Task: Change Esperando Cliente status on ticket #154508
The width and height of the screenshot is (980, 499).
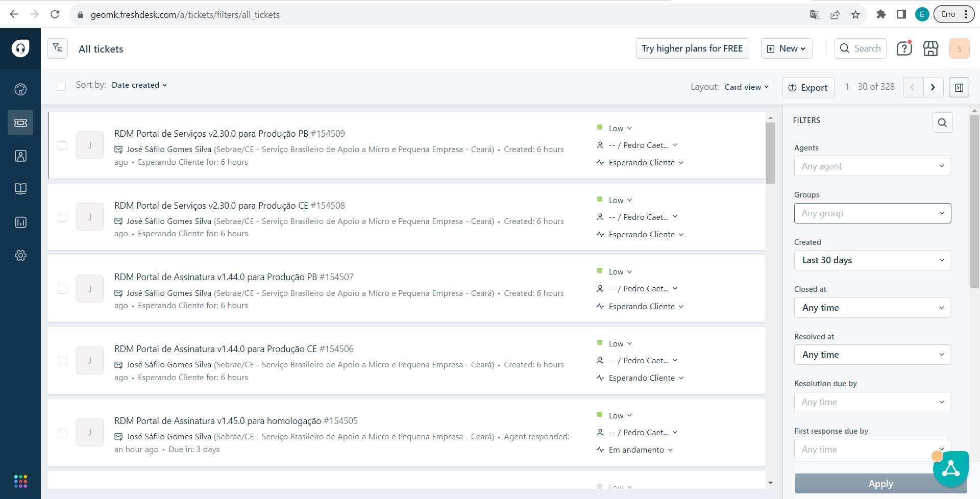Action: pos(641,235)
